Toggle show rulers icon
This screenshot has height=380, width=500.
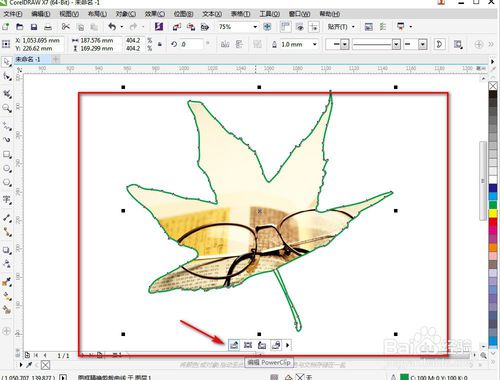(x=285, y=27)
